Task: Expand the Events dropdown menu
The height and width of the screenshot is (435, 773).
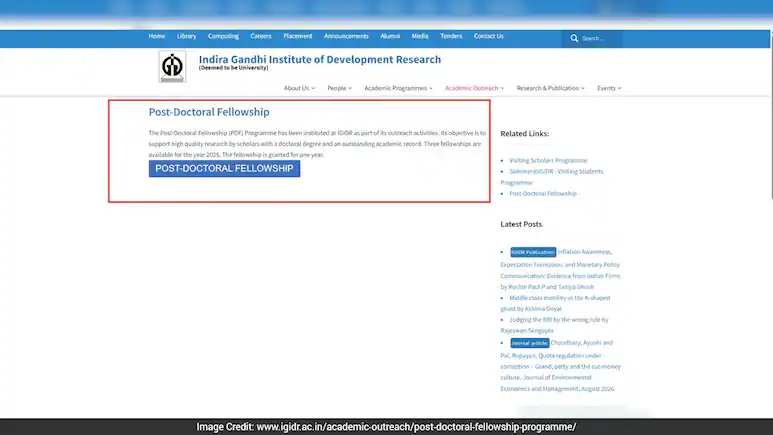Action: 609,88
